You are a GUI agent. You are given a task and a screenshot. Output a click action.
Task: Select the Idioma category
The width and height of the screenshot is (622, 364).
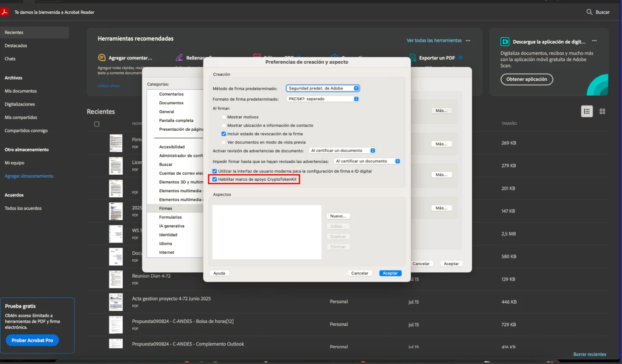(165, 244)
